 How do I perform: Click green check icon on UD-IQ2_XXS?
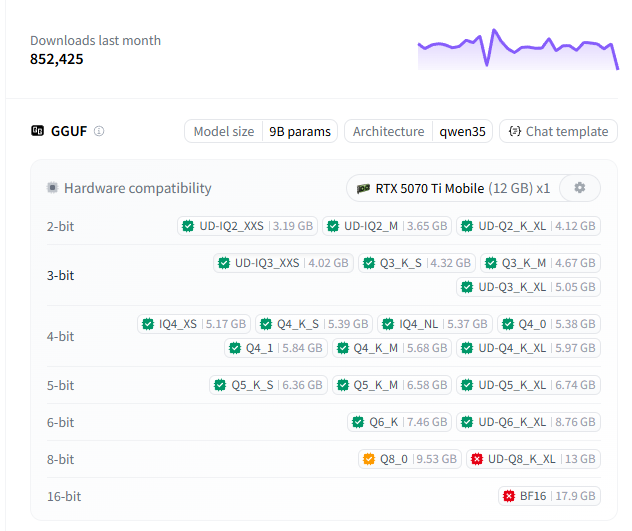[188, 226]
